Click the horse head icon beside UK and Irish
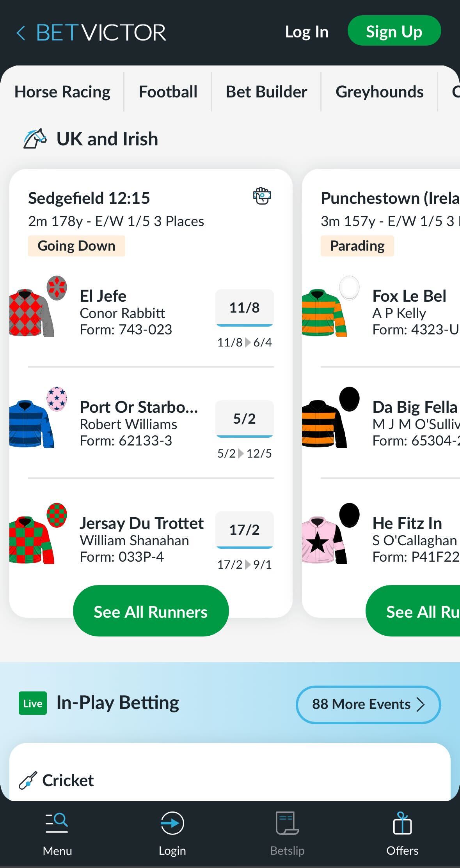Image resolution: width=460 pixels, height=868 pixels. [x=34, y=138]
